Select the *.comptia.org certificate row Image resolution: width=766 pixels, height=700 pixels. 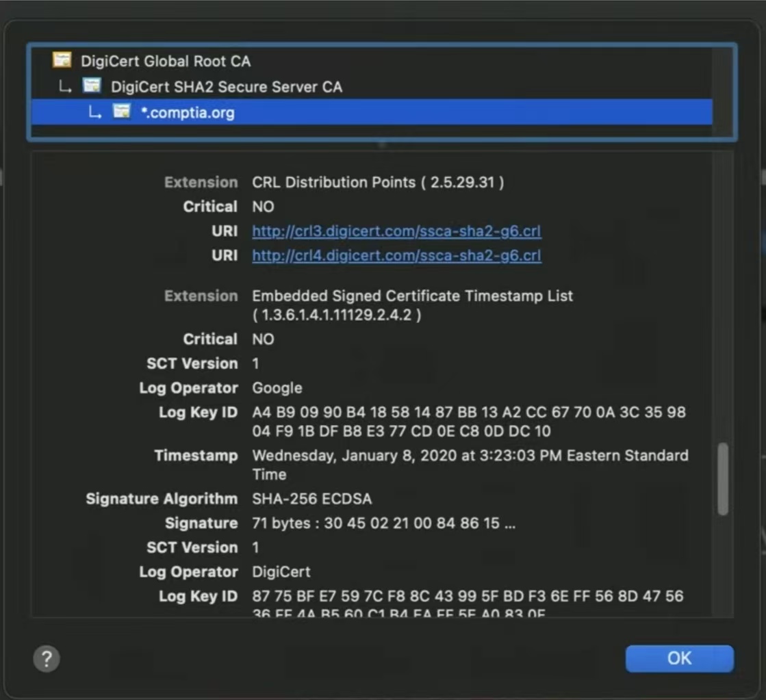(x=372, y=112)
